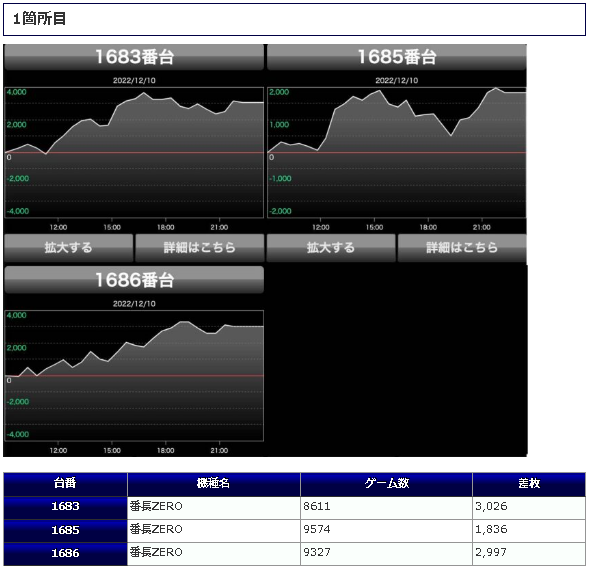Select the 1683番台 header bar

point(134,57)
